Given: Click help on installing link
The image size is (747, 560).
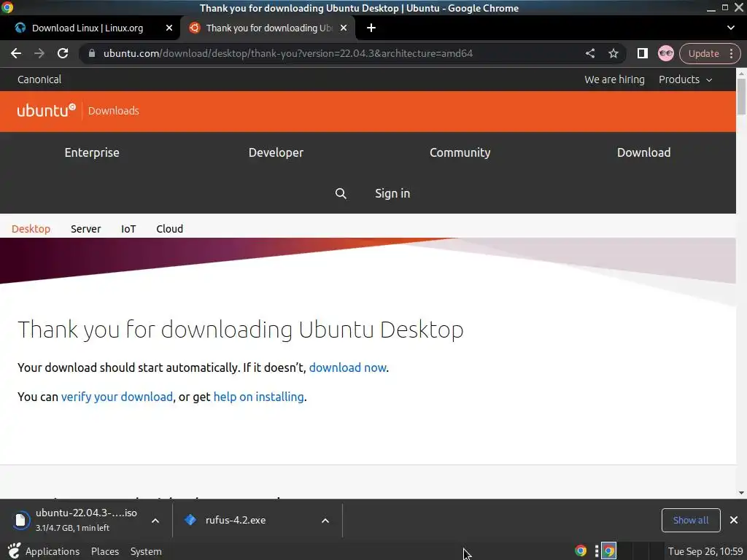Looking at the screenshot, I should click(258, 397).
